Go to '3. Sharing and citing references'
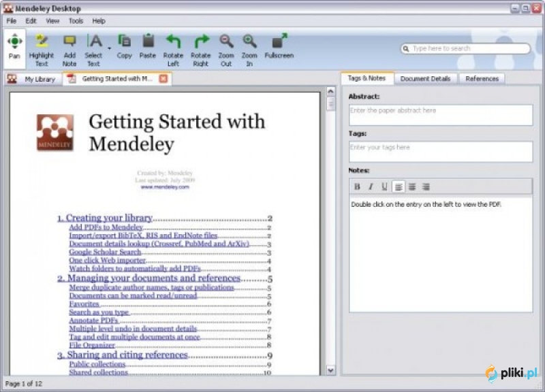This screenshot has height=392, width=545. click(x=123, y=355)
